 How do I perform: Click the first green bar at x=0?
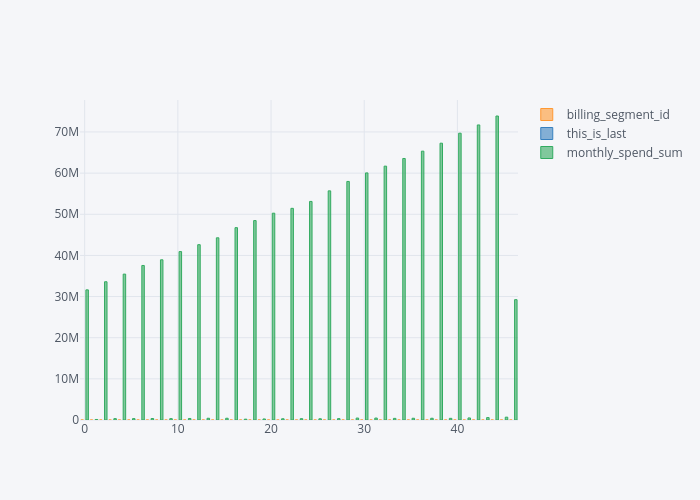click(87, 355)
